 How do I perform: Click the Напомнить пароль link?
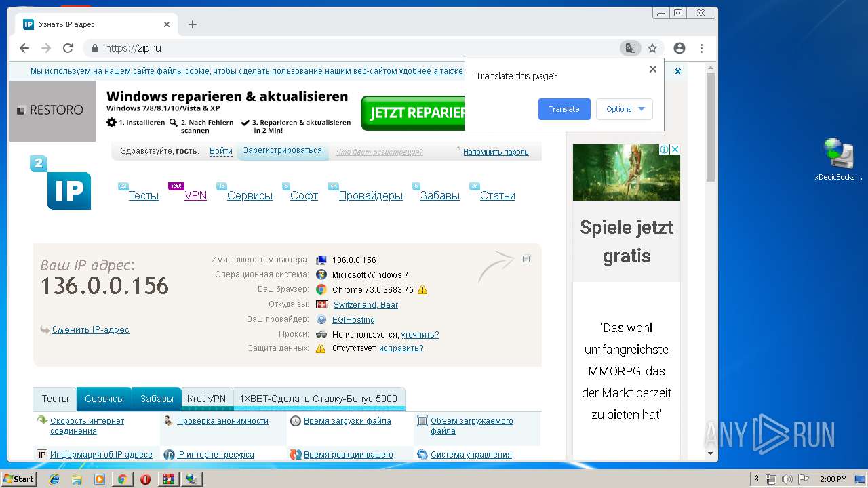coord(496,152)
